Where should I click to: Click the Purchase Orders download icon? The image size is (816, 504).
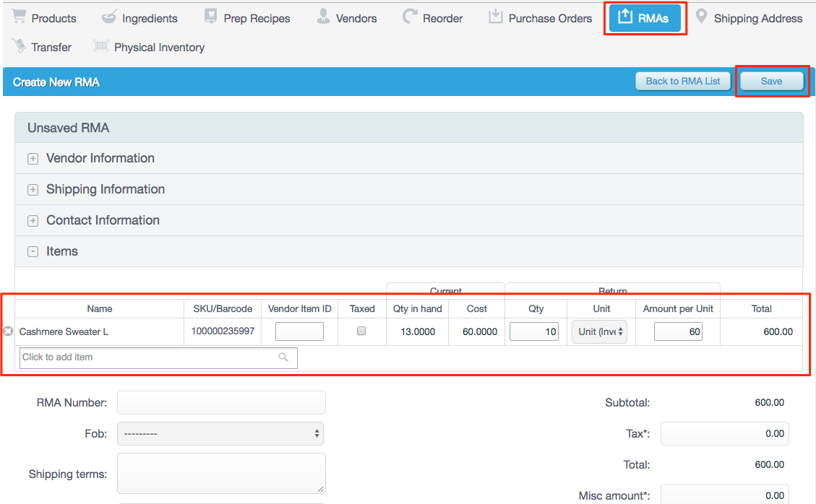click(x=495, y=17)
